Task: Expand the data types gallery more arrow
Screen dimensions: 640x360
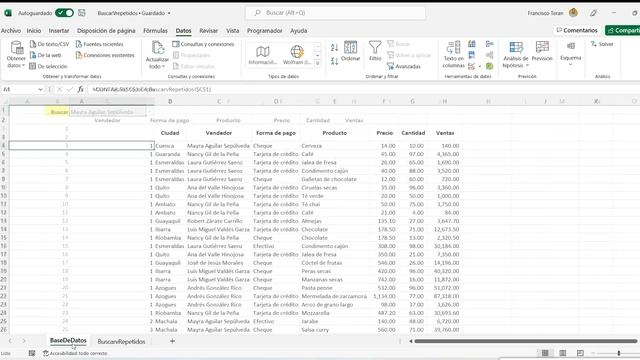Action: 318,63
